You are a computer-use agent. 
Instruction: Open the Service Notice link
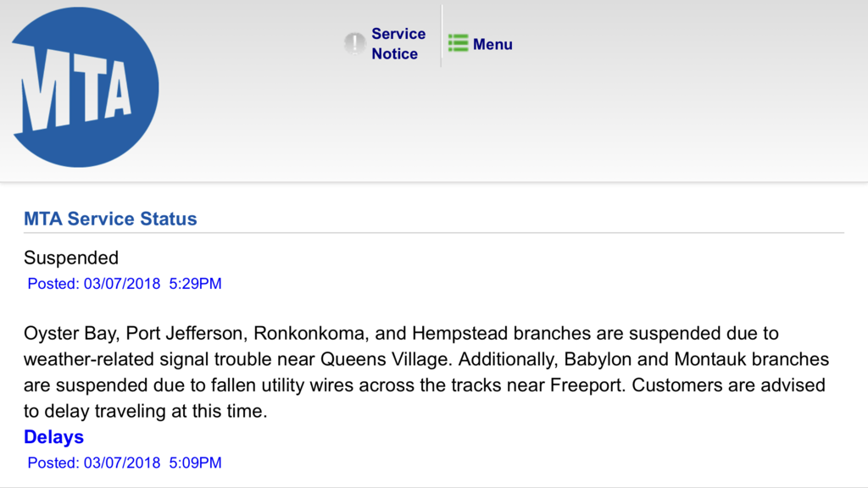[398, 44]
